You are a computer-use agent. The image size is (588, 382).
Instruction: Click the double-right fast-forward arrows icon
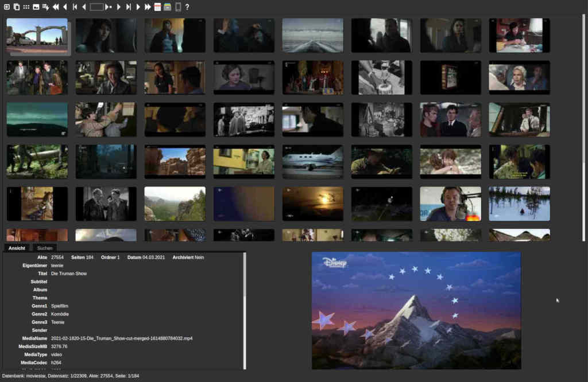pos(148,7)
